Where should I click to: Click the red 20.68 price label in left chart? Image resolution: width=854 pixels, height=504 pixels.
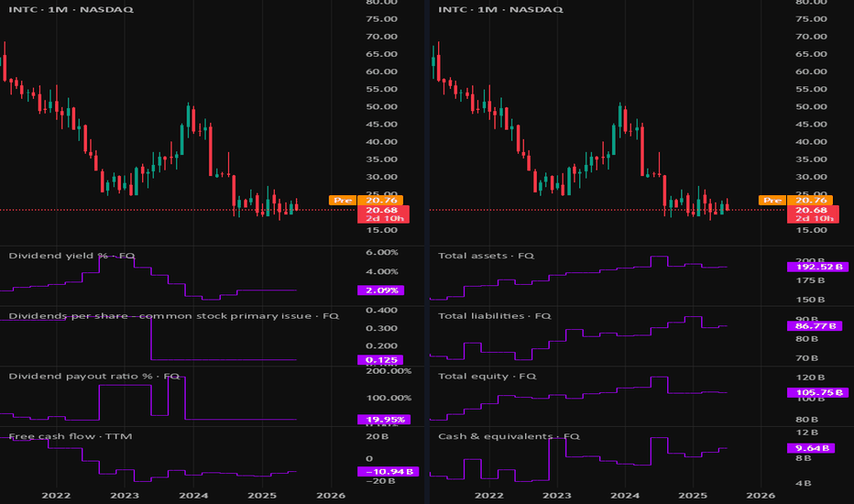coord(383,214)
